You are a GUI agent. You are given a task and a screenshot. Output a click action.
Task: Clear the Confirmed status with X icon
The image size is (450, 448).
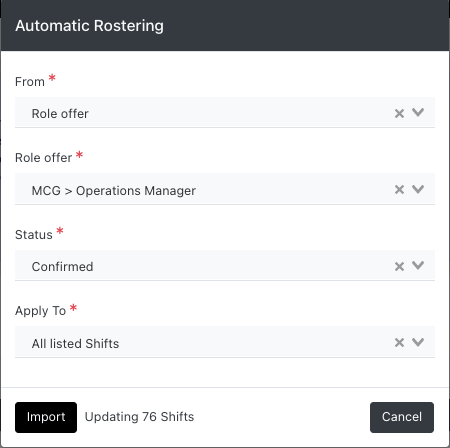tap(399, 266)
